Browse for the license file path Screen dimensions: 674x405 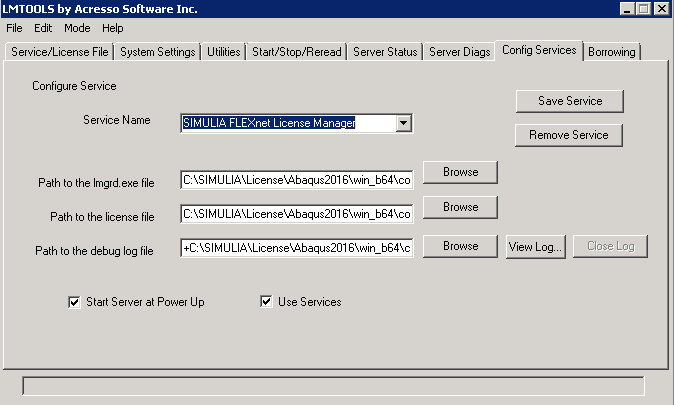click(460, 207)
